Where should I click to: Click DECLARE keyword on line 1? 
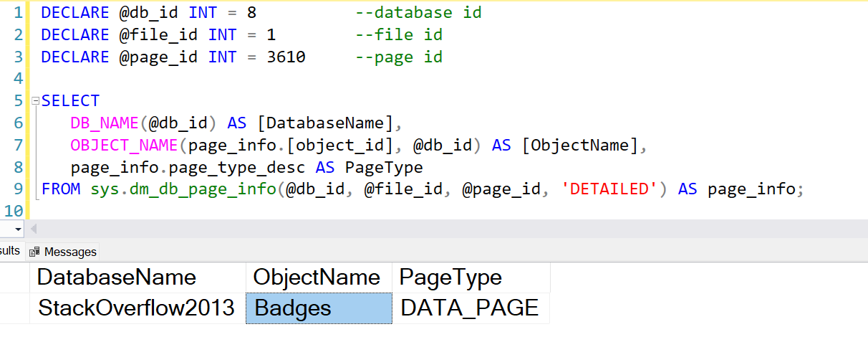click(75, 13)
